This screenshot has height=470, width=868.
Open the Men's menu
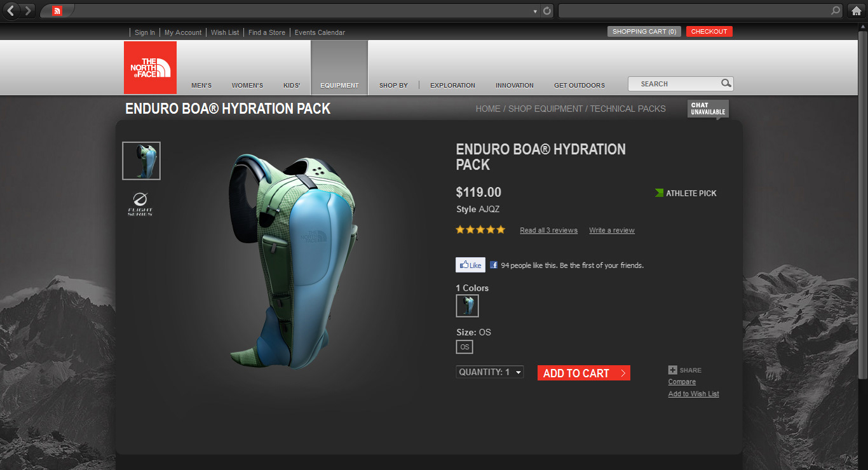(201, 85)
